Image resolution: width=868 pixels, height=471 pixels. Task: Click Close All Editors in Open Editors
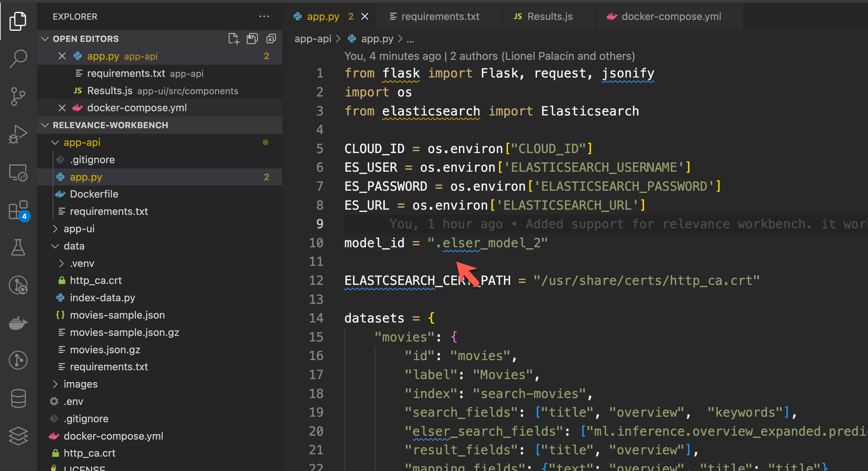(x=272, y=38)
